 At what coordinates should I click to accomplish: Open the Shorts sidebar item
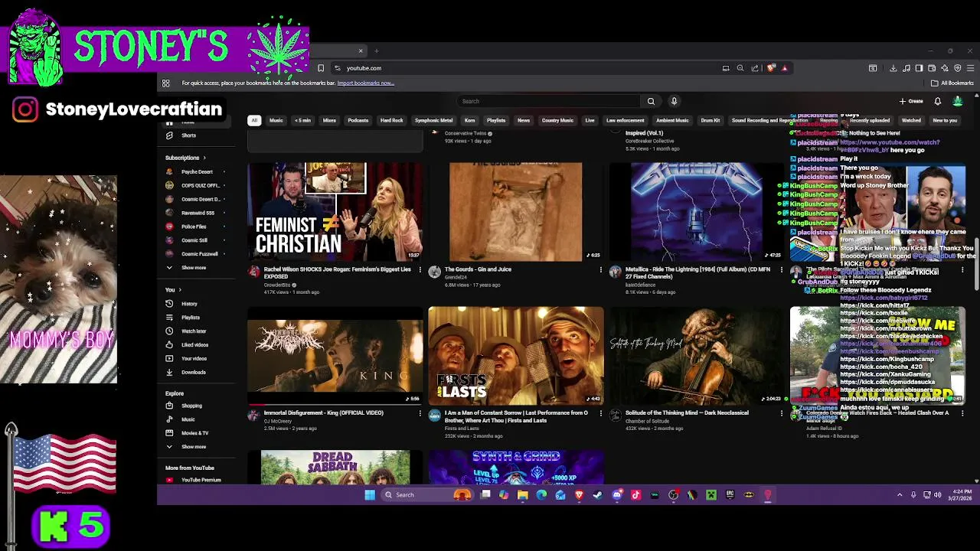198,135
